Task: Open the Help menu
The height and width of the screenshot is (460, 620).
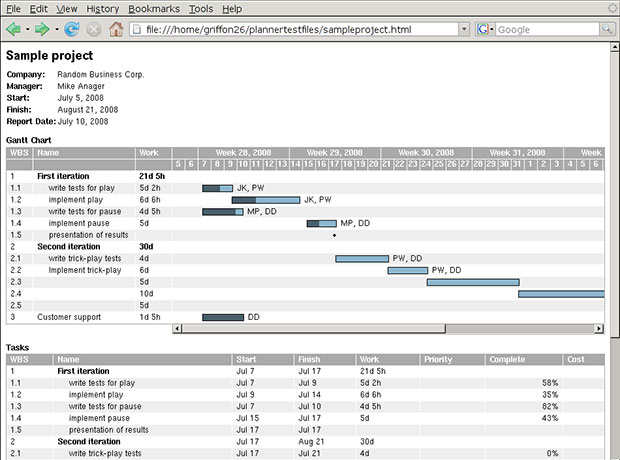Action: coord(232,9)
